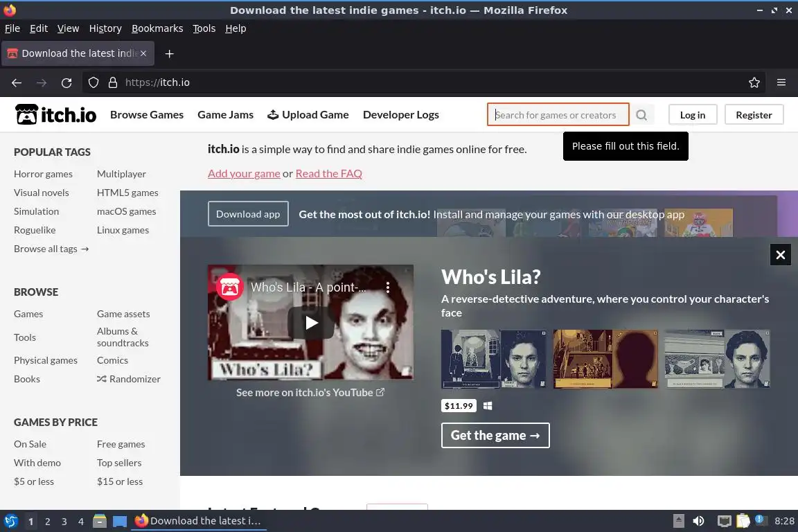Open a new browser tab
This screenshot has width=798, height=532.
170,53
